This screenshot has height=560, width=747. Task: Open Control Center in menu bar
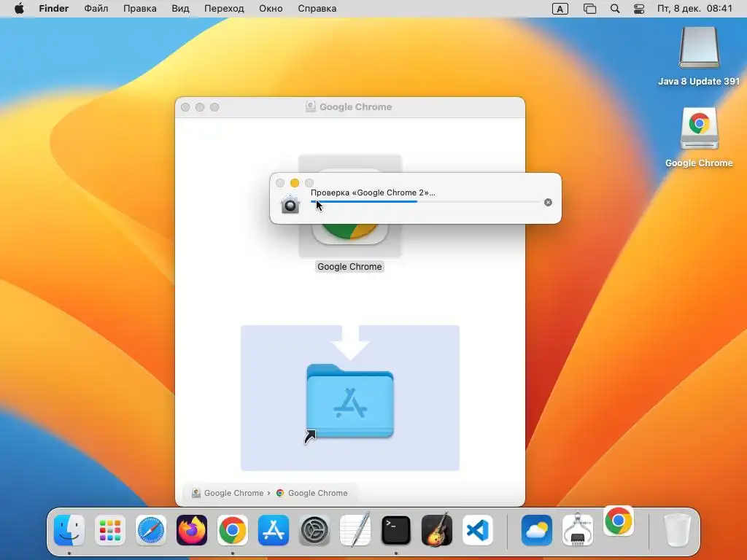(x=639, y=9)
